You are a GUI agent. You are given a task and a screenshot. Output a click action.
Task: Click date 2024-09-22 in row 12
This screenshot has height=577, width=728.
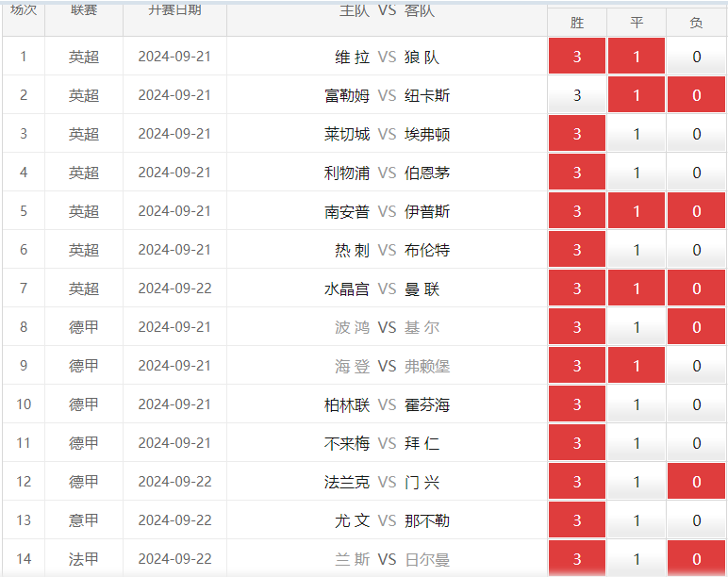point(174,482)
